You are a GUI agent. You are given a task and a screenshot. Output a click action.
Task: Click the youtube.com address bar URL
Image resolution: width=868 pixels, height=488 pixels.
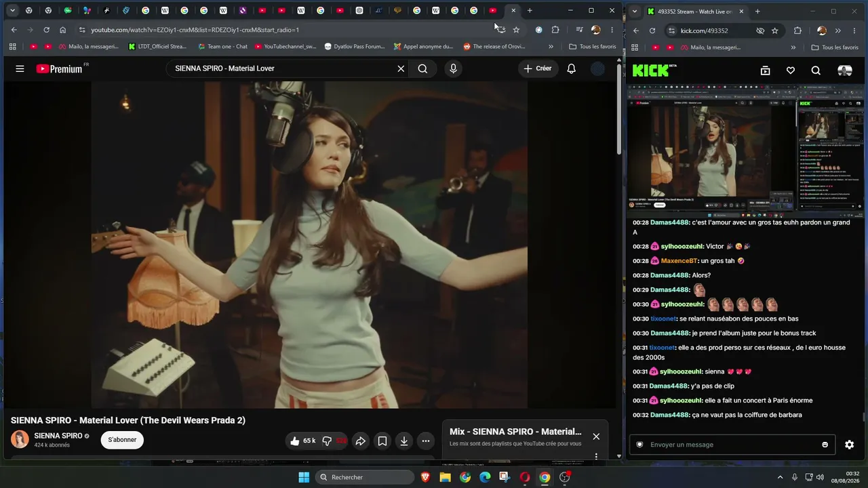tap(195, 30)
